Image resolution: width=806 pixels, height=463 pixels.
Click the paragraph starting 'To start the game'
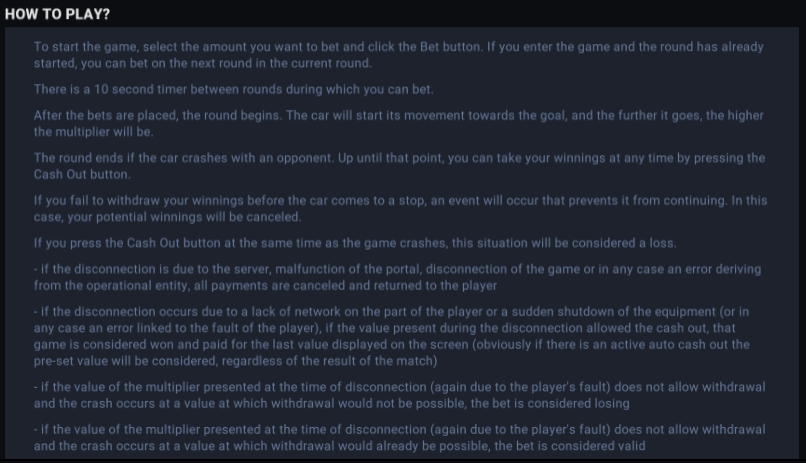pyautogui.click(x=399, y=55)
